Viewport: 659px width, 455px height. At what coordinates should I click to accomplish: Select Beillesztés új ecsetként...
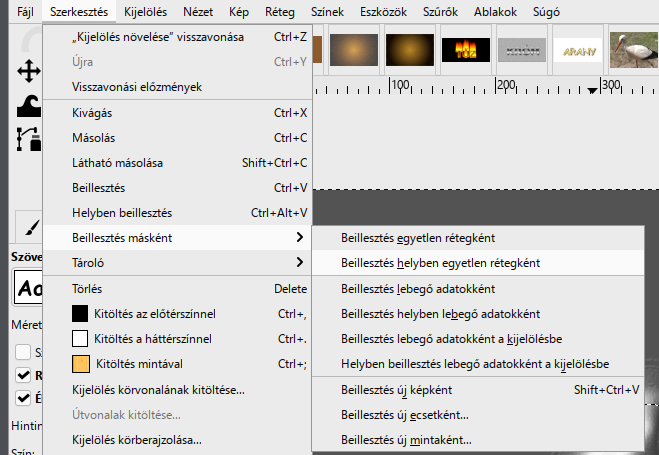click(x=478, y=415)
